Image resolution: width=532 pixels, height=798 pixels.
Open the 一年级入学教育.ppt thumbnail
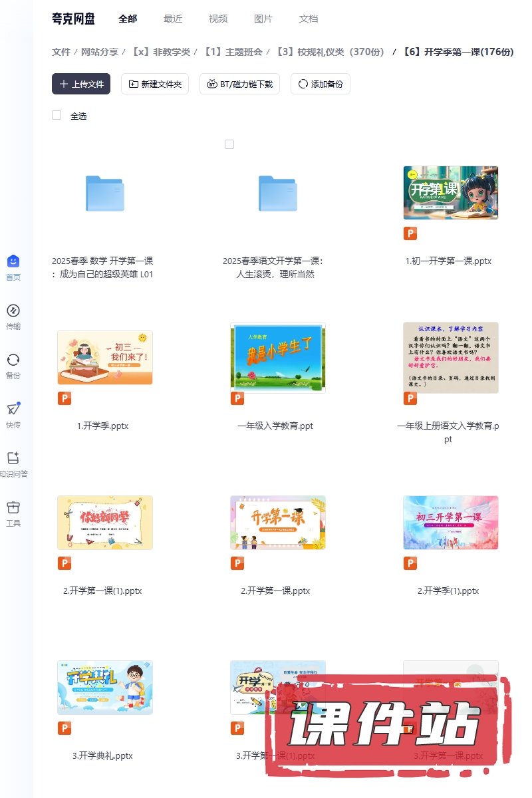click(x=277, y=358)
